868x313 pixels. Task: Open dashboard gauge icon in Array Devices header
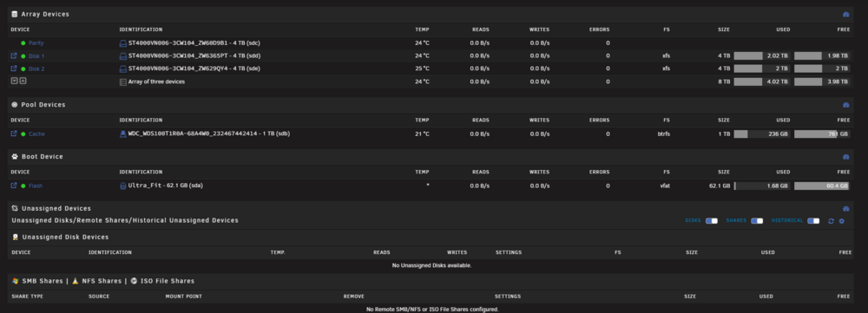(x=845, y=15)
